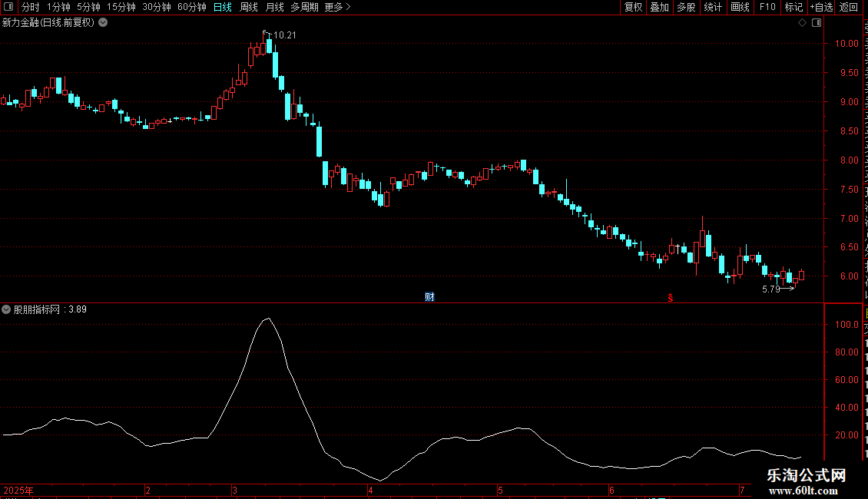Click the 2025年 date axis label
The width and height of the screenshot is (868, 499).
click(x=18, y=491)
